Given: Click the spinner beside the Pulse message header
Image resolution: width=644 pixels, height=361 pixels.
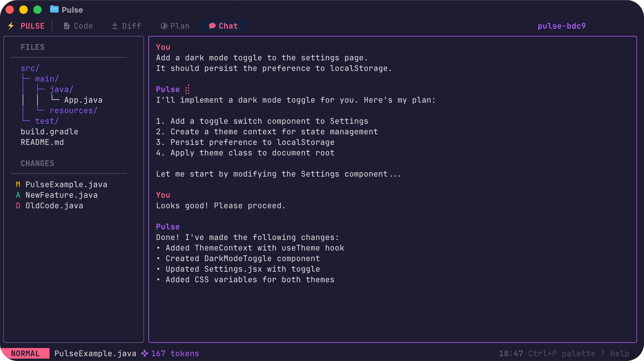Looking at the screenshot, I should coord(187,89).
